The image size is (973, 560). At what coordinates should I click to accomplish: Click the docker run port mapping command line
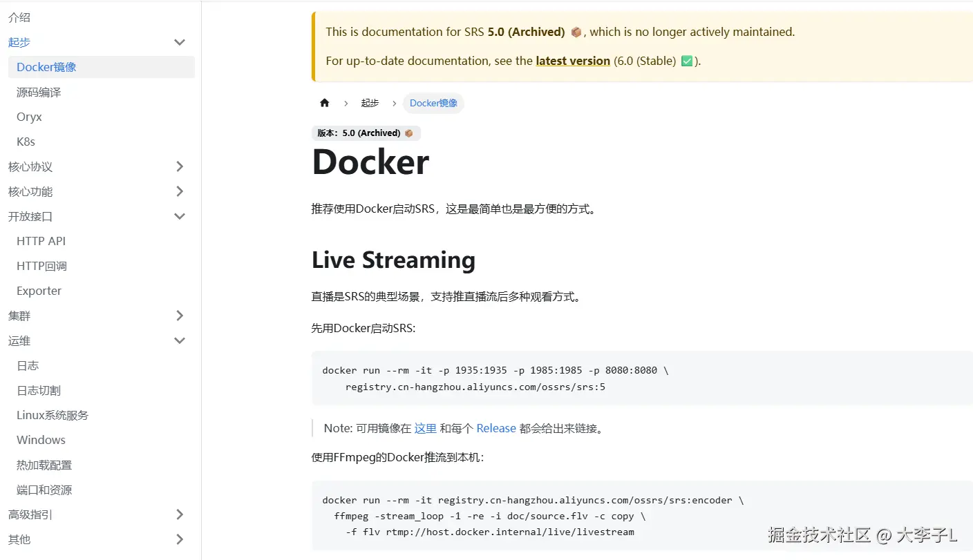(495, 370)
